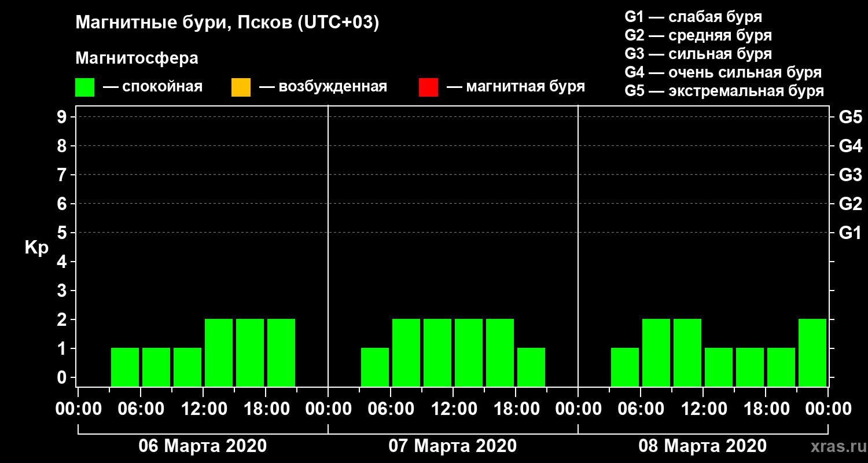Click the '12:00' time label above 07 Марта

coord(453,409)
